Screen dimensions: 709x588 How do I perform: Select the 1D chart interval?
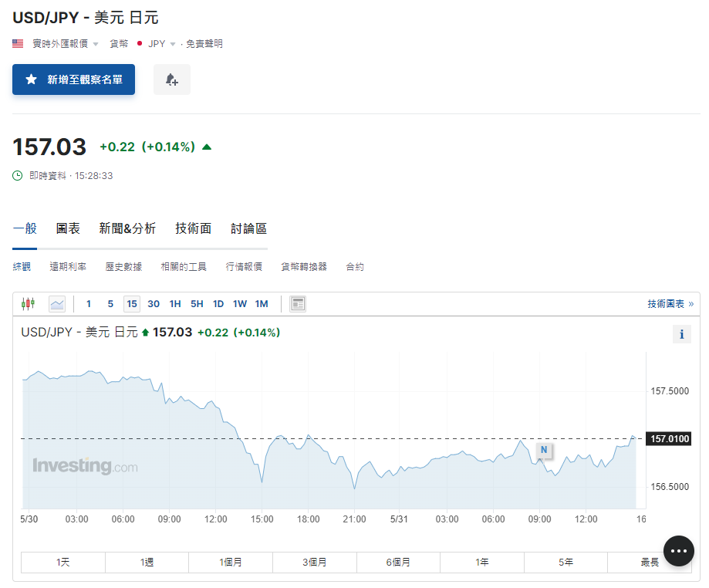tap(218, 304)
